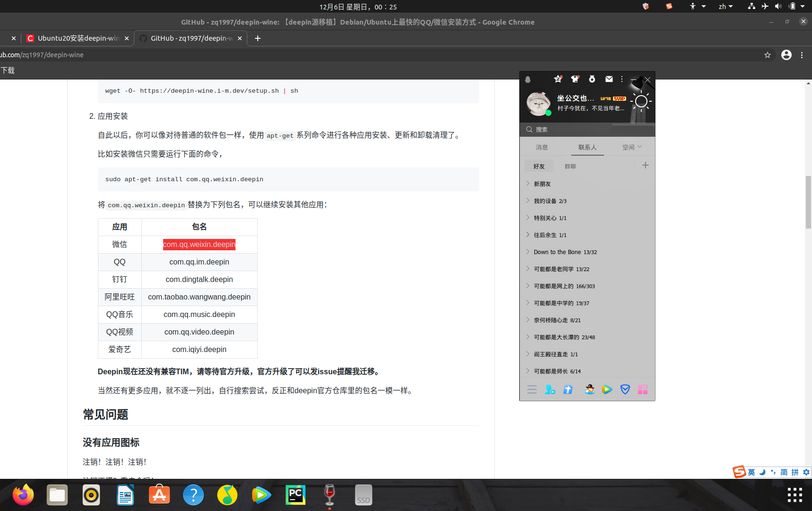Bookmark this page with the star icon
Viewport: 812px width, 511px height.
768,55
